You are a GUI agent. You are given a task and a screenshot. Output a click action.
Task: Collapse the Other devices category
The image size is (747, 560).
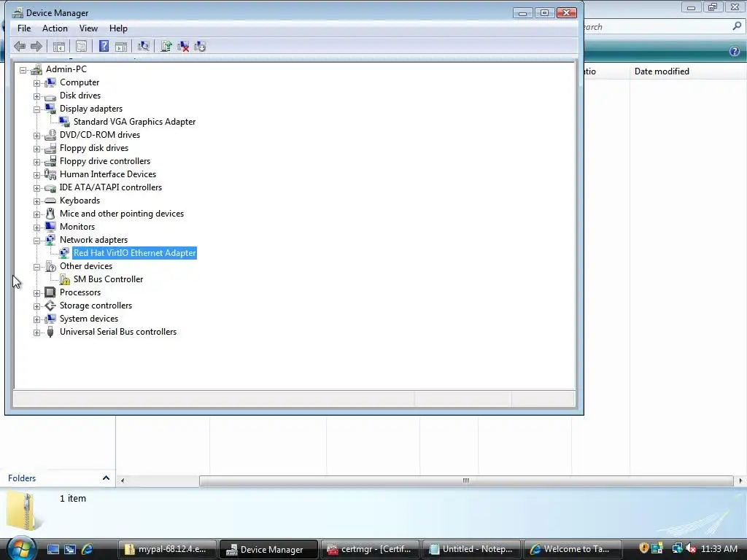36,267
